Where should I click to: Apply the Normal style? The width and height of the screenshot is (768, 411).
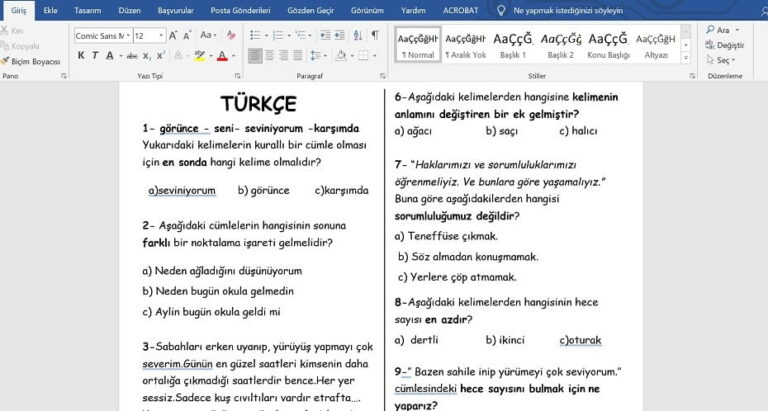418,45
